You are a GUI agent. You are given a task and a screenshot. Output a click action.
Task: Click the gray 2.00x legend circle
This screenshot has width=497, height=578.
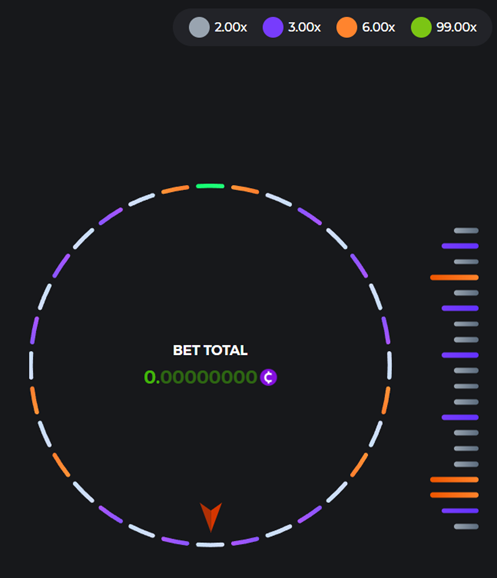pyautogui.click(x=199, y=27)
